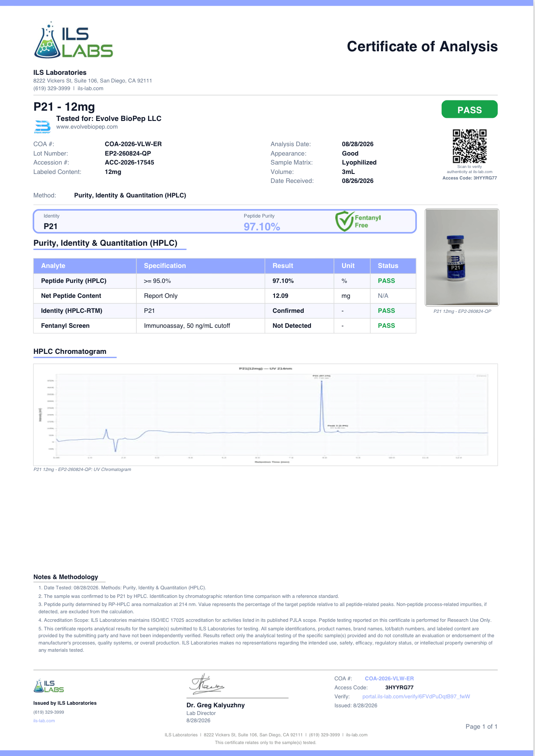This screenshot has height=756, width=535.
Task: Click the Result column header
Action: tap(299, 266)
